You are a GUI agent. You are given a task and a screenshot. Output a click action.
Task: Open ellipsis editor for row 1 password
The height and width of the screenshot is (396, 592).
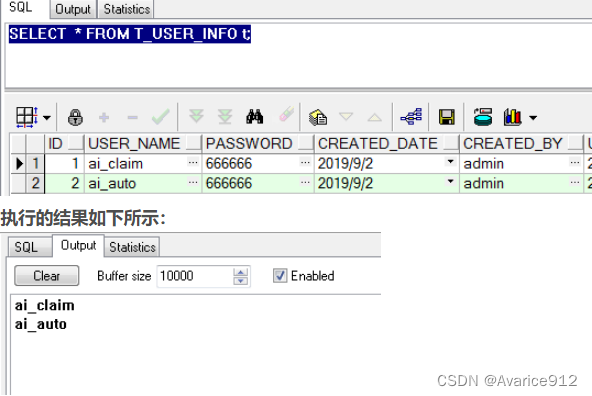(x=305, y=162)
